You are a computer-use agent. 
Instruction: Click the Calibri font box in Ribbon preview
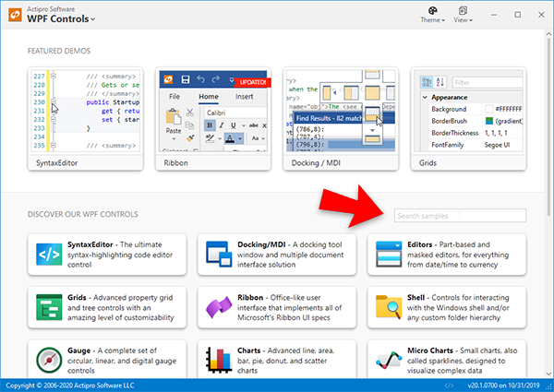[x=235, y=113]
